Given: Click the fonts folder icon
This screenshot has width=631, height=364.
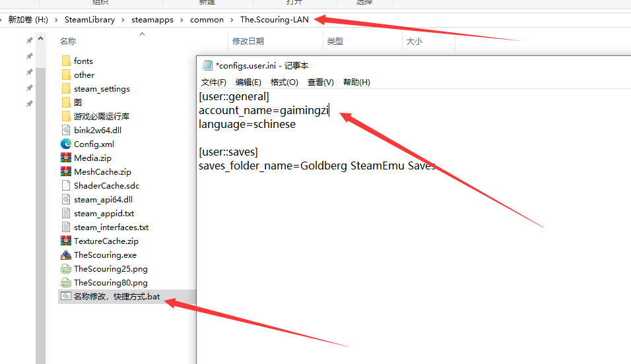Looking at the screenshot, I should pyautogui.click(x=66, y=61).
